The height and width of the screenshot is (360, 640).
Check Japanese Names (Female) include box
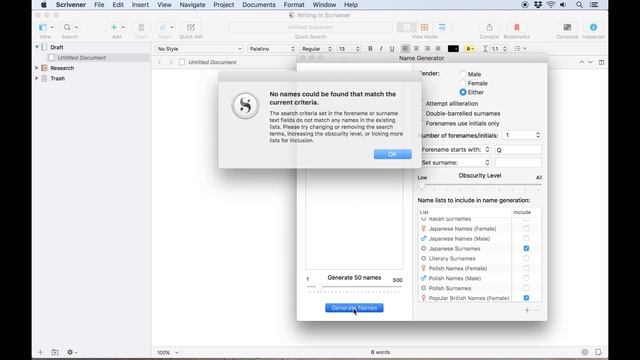(526, 229)
